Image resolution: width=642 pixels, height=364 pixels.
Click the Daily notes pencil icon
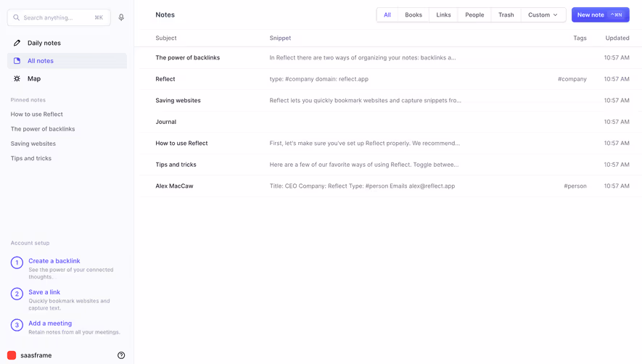tap(17, 43)
